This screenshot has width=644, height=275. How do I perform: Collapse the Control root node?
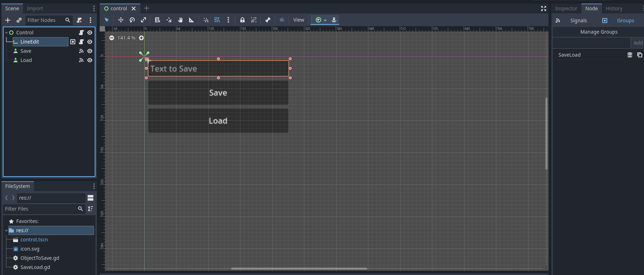[6, 33]
